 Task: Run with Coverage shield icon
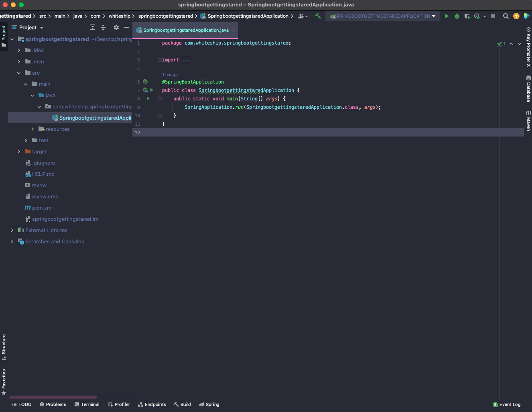467,16
